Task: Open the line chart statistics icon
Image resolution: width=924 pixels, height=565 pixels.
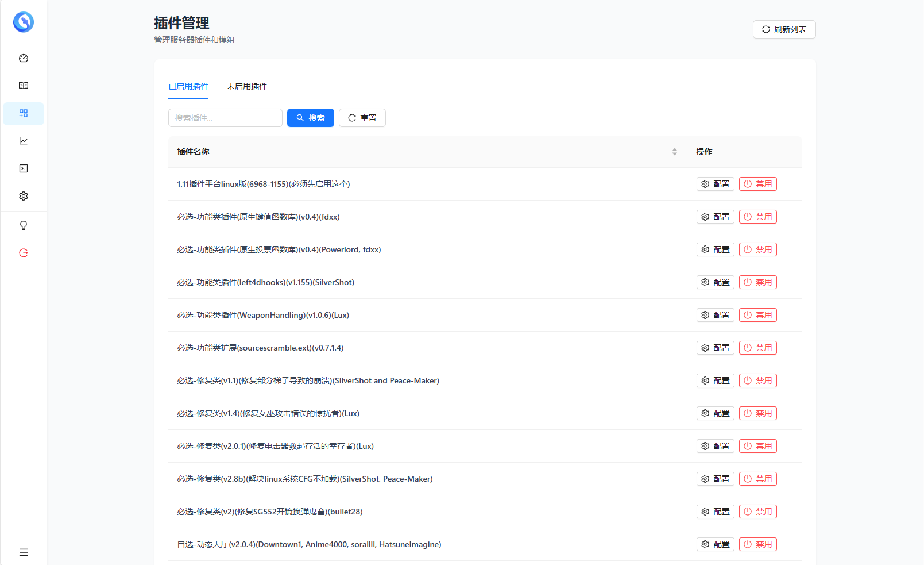Action: click(x=24, y=141)
